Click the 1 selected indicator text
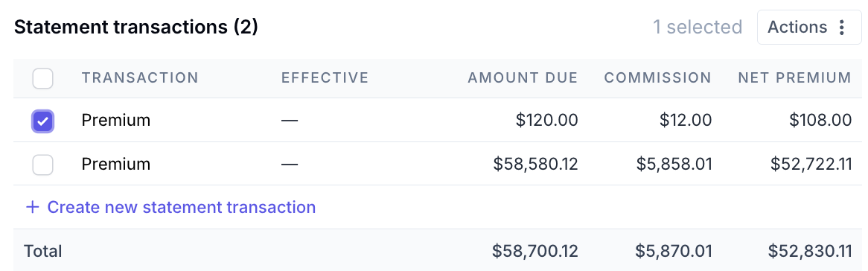Screen dimensions: 868x271 point(698,27)
